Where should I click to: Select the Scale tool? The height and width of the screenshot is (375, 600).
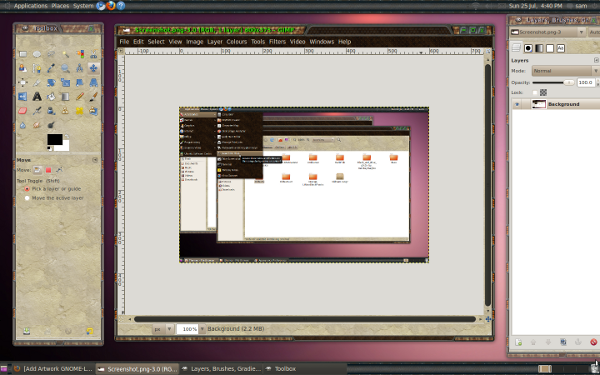tap(65, 83)
